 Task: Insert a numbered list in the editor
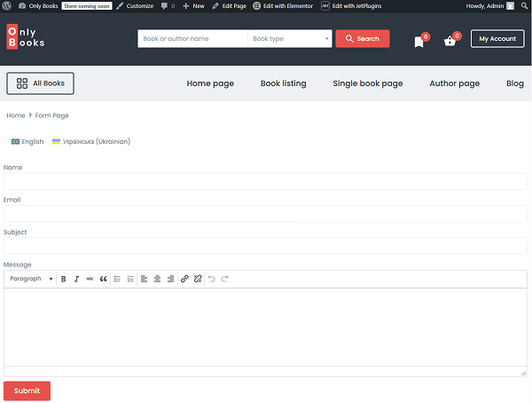[x=130, y=279]
